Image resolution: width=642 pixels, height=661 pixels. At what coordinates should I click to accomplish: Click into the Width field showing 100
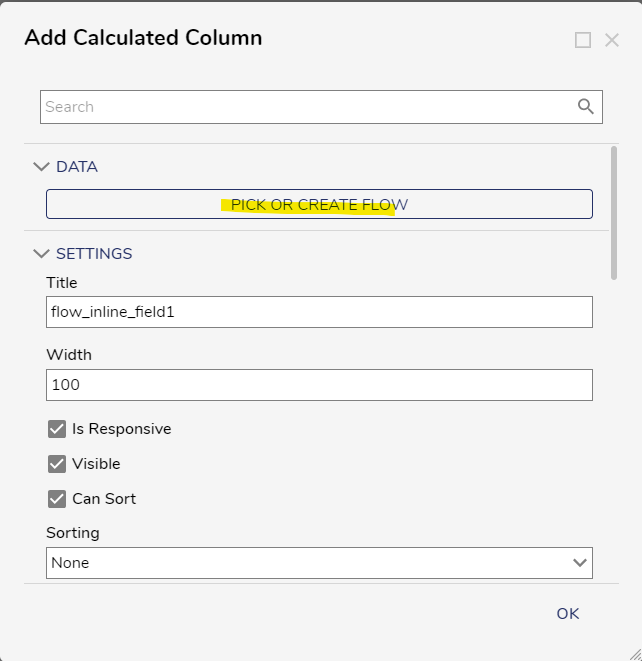tap(319, 385)
